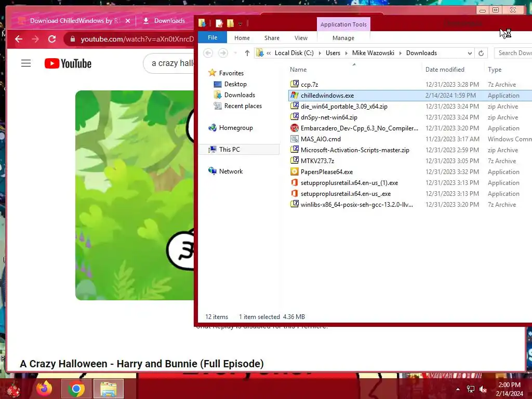Open Customize Quick Access Toolbar dropdown
This screenshot has height=399, width=532.
tap(240, 24)
